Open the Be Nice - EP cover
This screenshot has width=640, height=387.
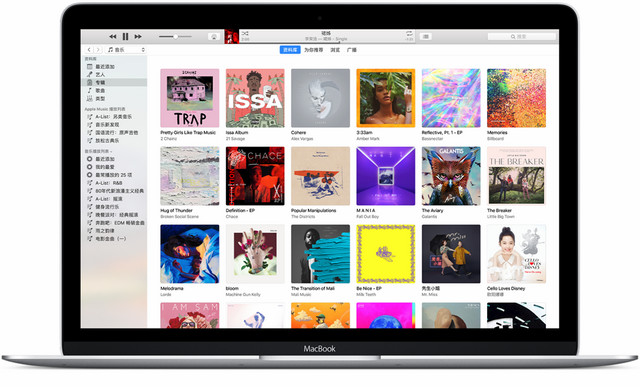(x=386, y=254)
